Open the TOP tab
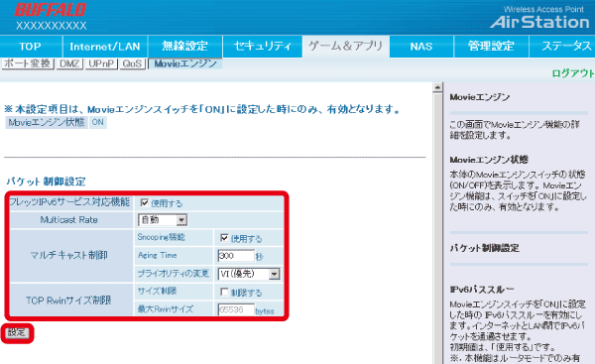Image resolution: width=595 pixels, height=364 pixels. (x=31, y=47)
